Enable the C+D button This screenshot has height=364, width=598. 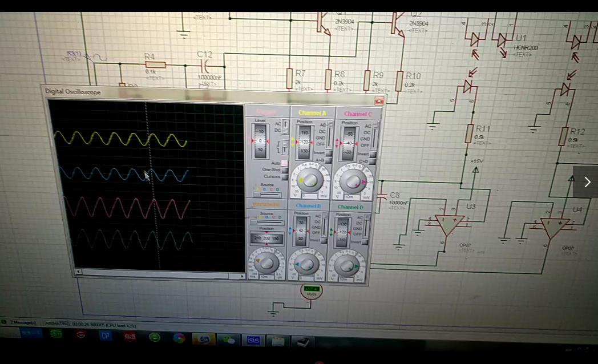[x=373, y=161]
